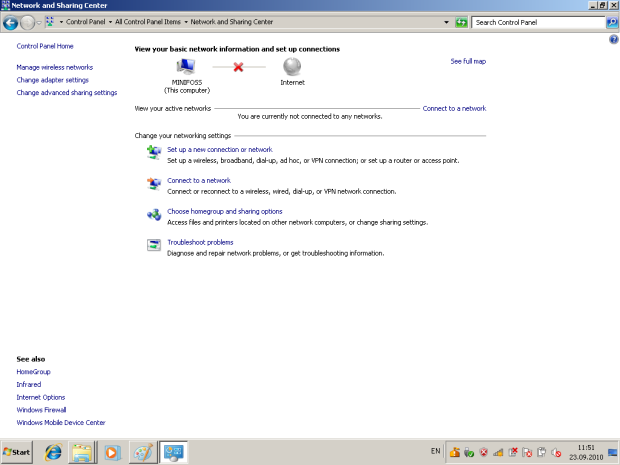Open Troubleshoot problems link
The width and height of the screenshot is (620, 465).
200,242
